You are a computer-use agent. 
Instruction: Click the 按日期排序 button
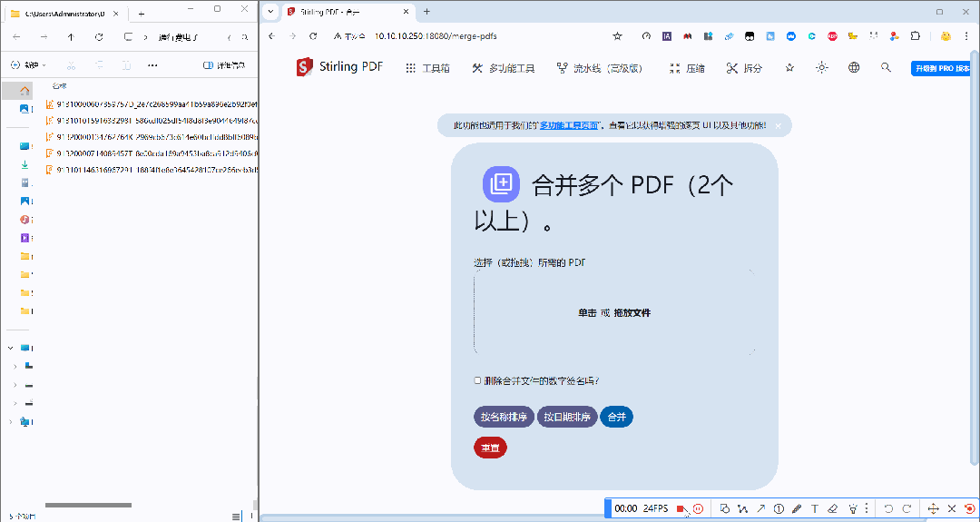[567, 417]
